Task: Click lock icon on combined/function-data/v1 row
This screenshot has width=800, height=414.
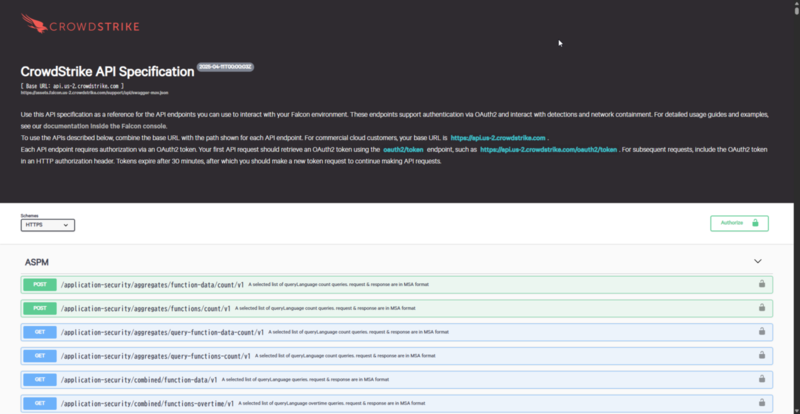Action: [762, 379]
